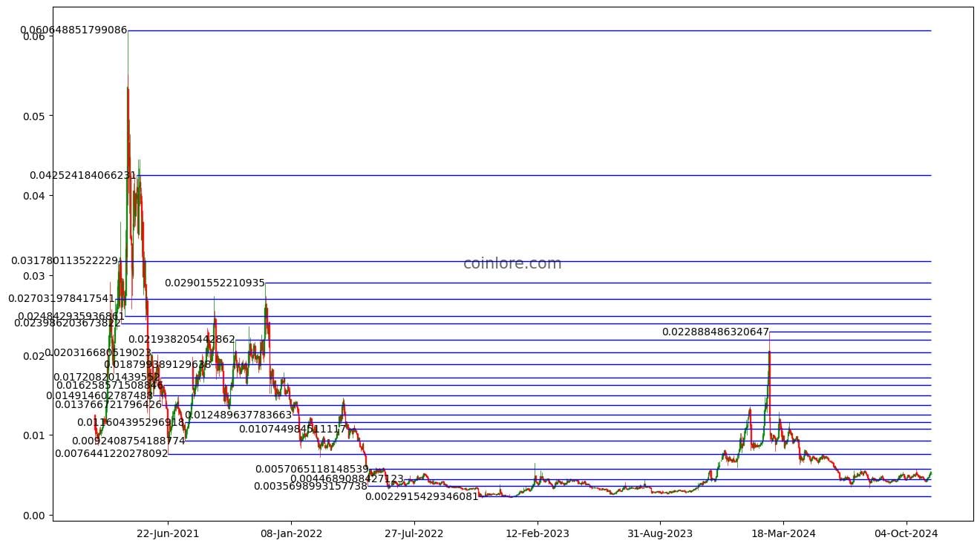Click the 27-Jul-2022 date axis label
This screenshot has width=980, height=546.
[414, 533]
